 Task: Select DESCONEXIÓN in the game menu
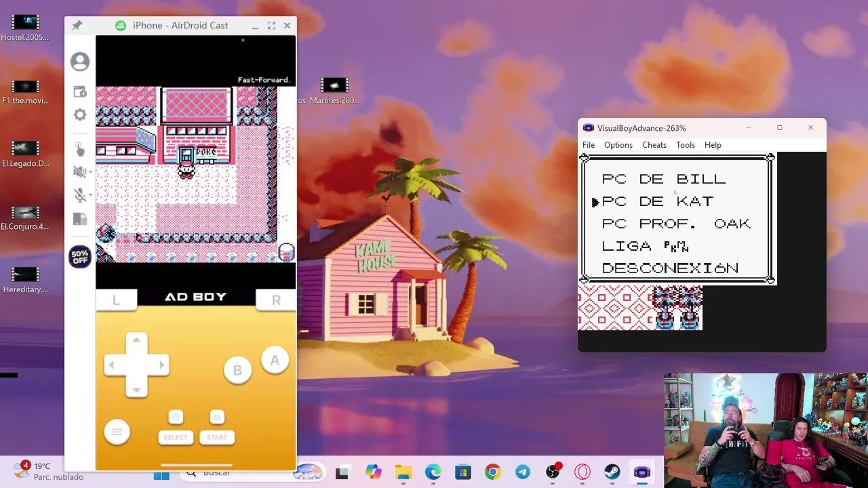coord(670,268)
